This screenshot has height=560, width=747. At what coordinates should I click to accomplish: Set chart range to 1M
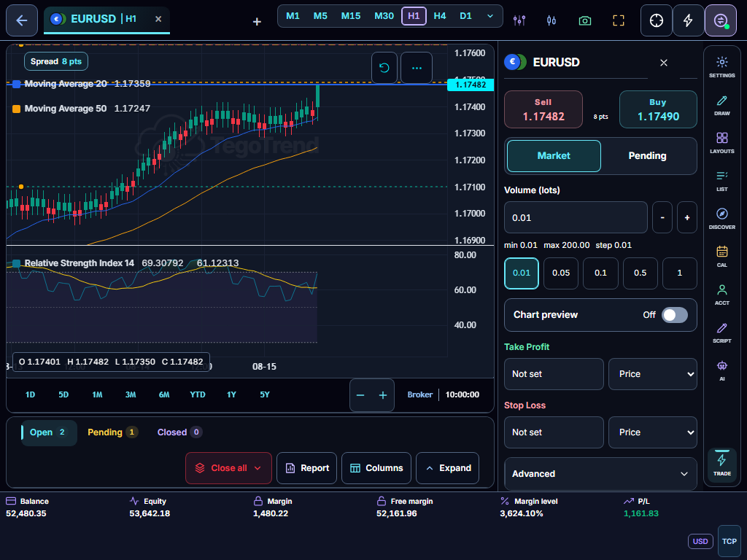(97, 394)
